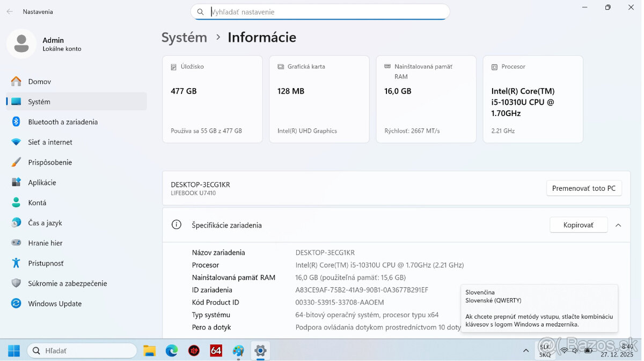This screenshot has height=361, width=644.
Task: Click the Kopírovať button
Action: (x=578, y=225)
